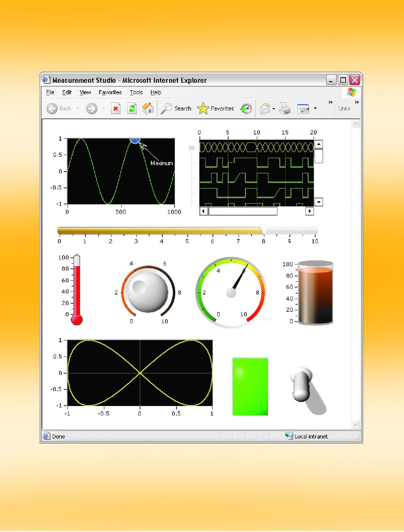Image resolution: width=404 pixels, height=532 pixels.
Task: Expand the Mail icon dropdown
Action: [x=274, y=109]
